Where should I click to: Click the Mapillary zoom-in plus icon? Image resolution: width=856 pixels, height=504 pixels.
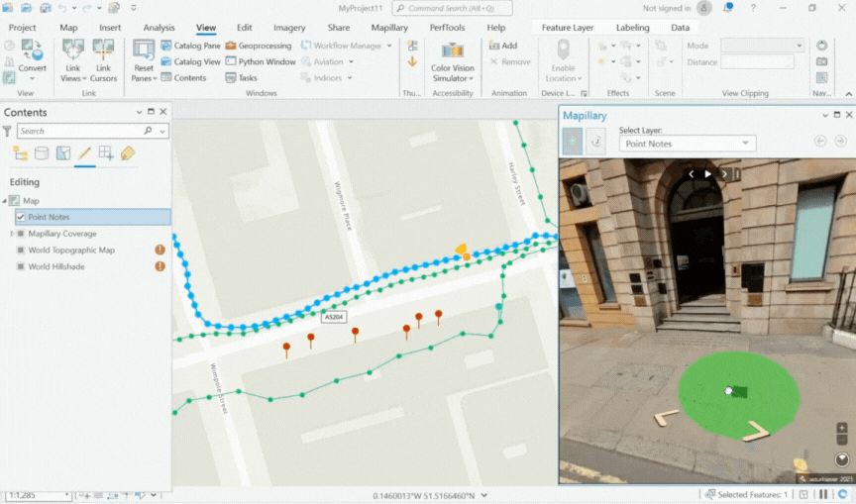click(842, 428)
